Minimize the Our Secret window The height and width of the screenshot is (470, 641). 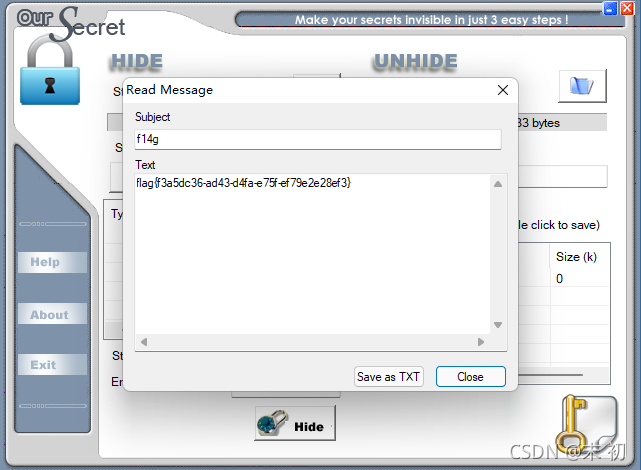(x=610, y=8)
